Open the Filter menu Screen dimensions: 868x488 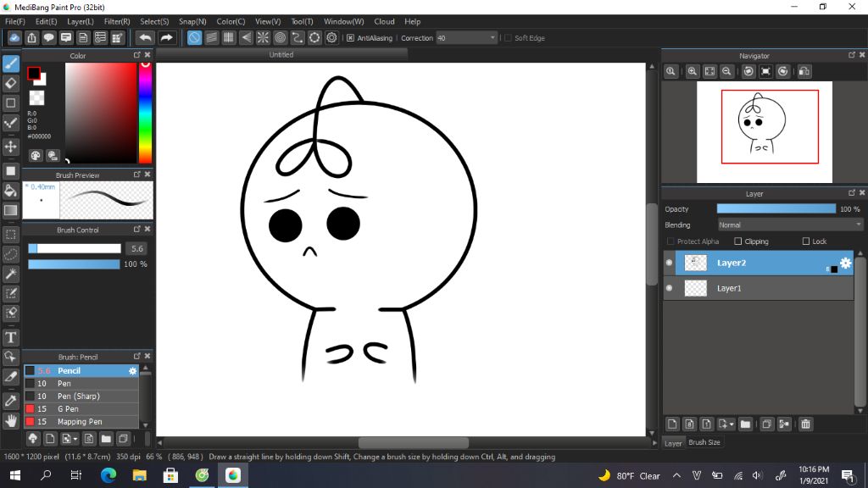click(x=117, y=21)
